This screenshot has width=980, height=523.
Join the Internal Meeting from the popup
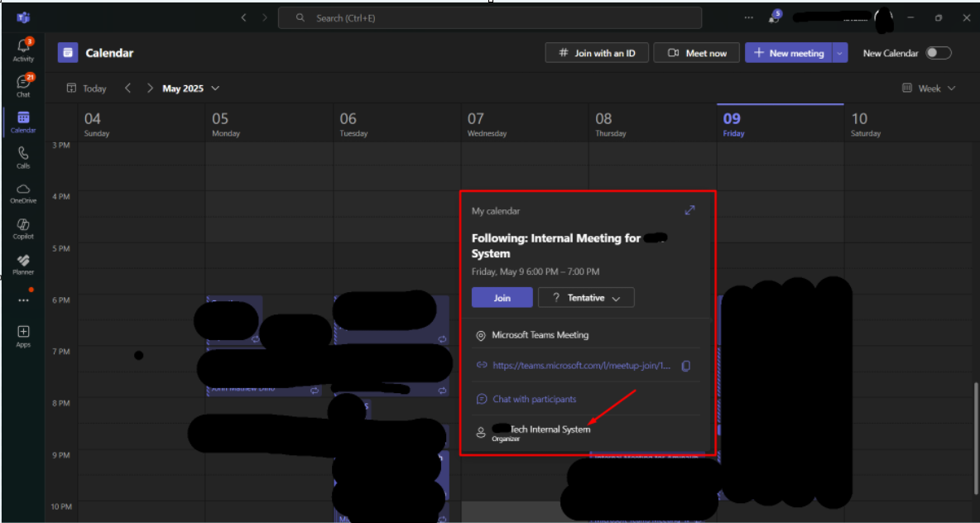(502, 297)
